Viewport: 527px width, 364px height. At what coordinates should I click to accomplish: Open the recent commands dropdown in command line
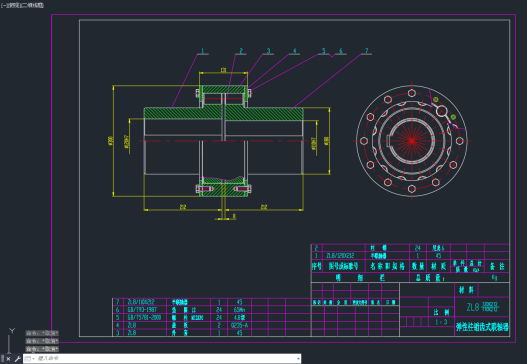click(x=30, y=359)
